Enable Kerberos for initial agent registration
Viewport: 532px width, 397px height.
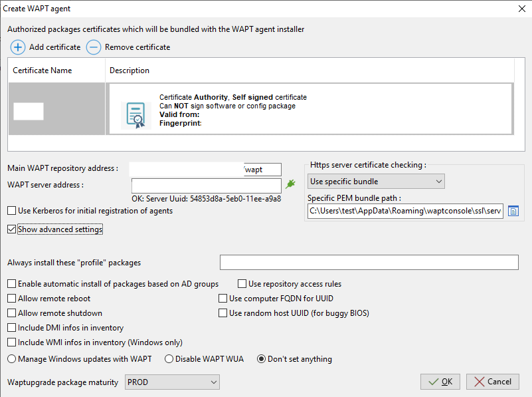point(12,211)
